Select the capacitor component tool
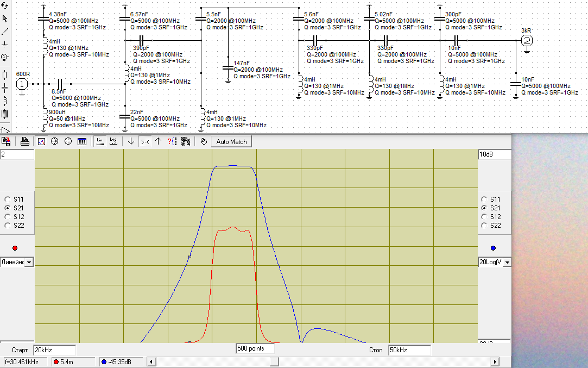Viewport: 588px width, 368px height. click(5, 87)
